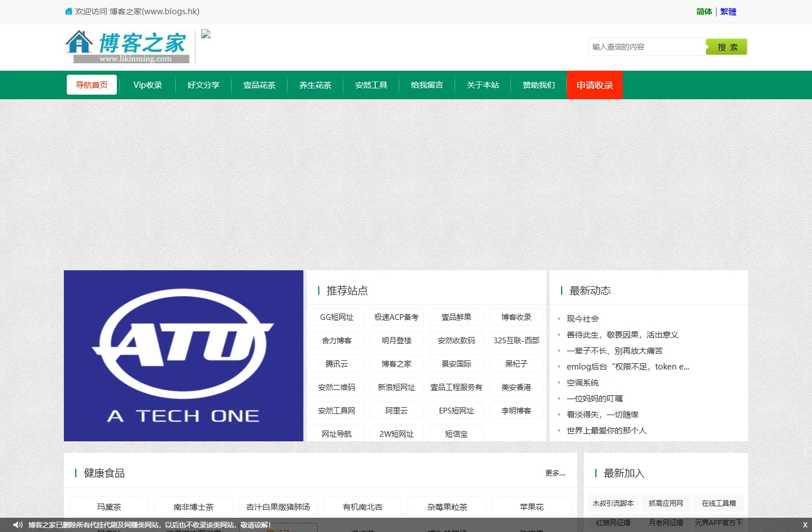812x532 pixels.
Task: Open the 景安国际 recommended site
Action: (x=456, y=364)
